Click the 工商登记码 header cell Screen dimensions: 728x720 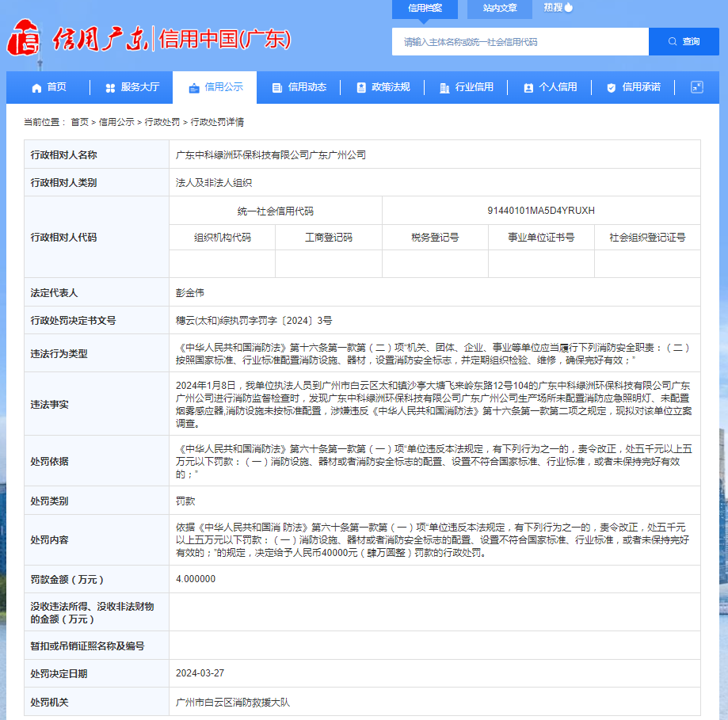[x=329, y=238]
